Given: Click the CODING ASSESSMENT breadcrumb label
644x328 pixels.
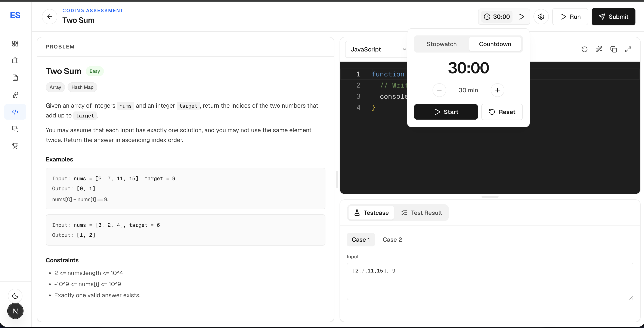Looking at the screenshot, I should coord(93,10).
